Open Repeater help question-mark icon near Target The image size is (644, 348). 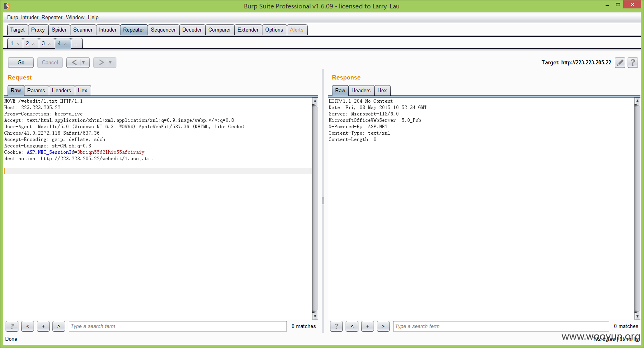click(x=633, y=63)
